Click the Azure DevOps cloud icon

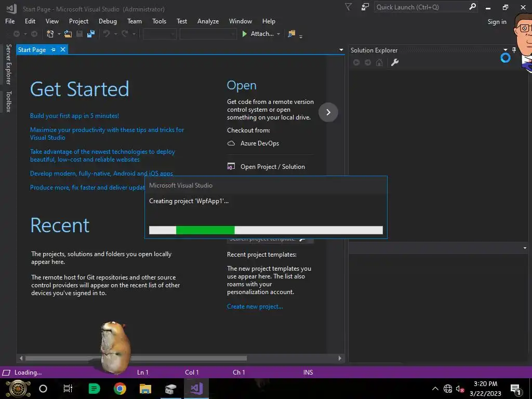(x=231, y=143)
